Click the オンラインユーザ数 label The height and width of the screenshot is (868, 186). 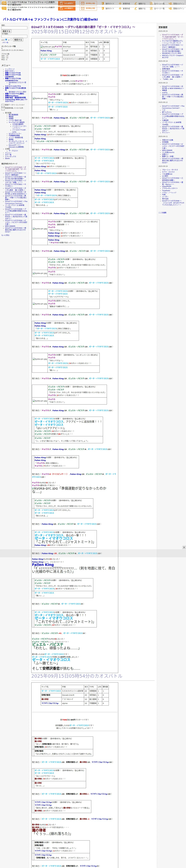(x=8, y=46)
